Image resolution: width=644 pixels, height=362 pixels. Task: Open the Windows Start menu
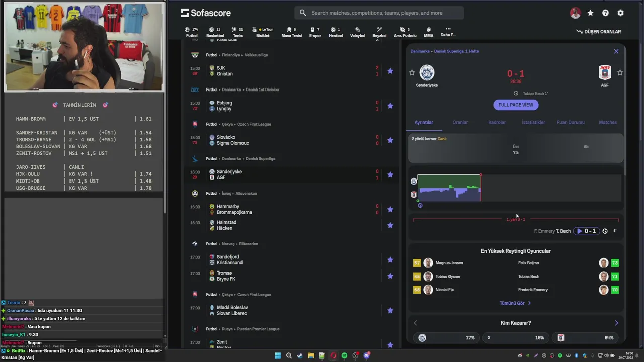278,355
